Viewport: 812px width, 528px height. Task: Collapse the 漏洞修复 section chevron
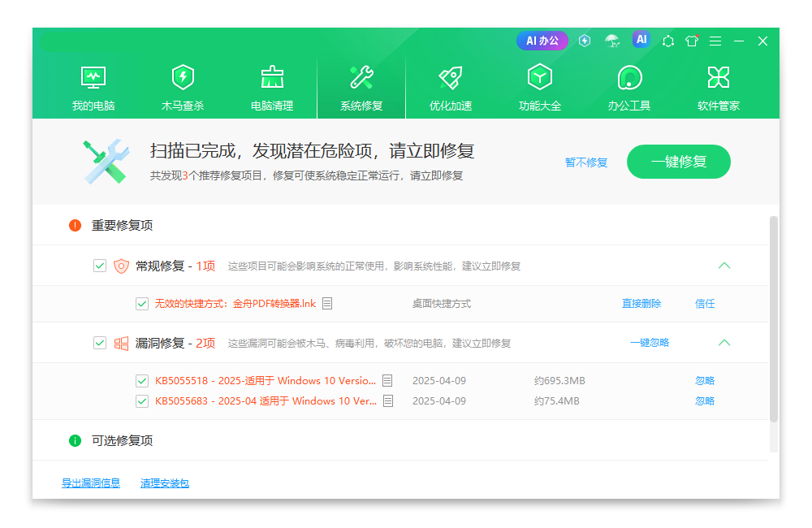point(724,343)
